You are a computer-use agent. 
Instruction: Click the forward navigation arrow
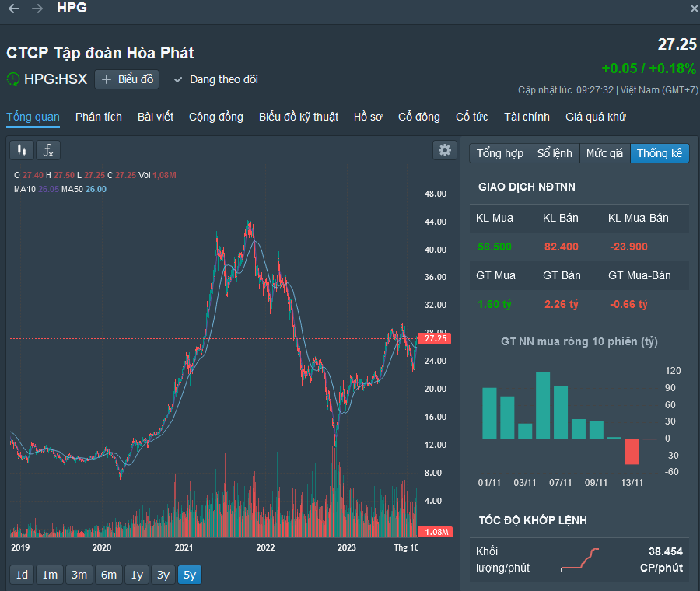tap(37, 9)
